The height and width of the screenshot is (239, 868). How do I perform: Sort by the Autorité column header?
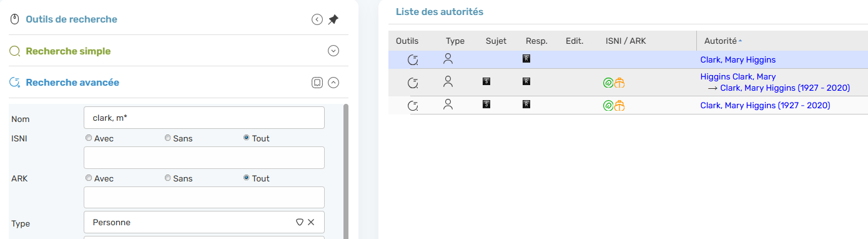click(x=720, y=41)
